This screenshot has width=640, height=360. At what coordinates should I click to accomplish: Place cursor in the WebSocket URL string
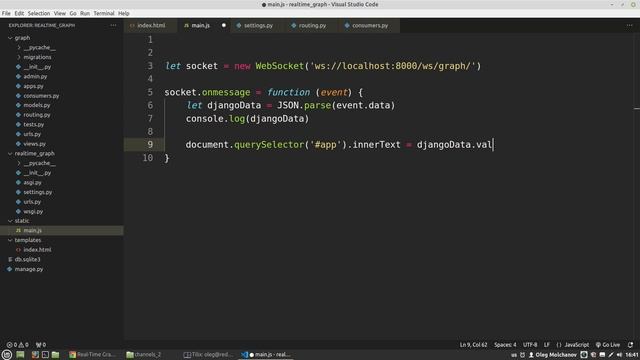393,66
